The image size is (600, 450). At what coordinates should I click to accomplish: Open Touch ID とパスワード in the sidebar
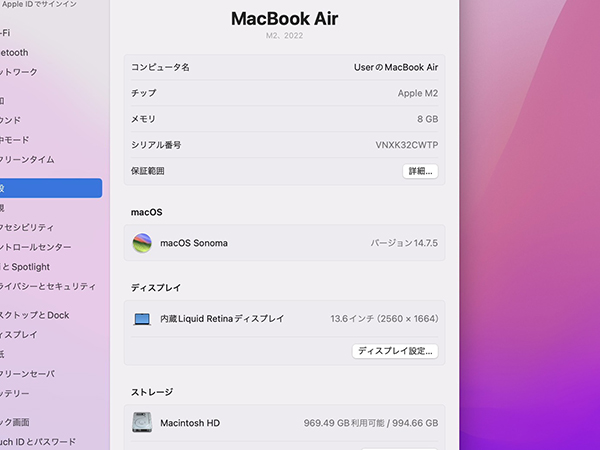(38, 442)
